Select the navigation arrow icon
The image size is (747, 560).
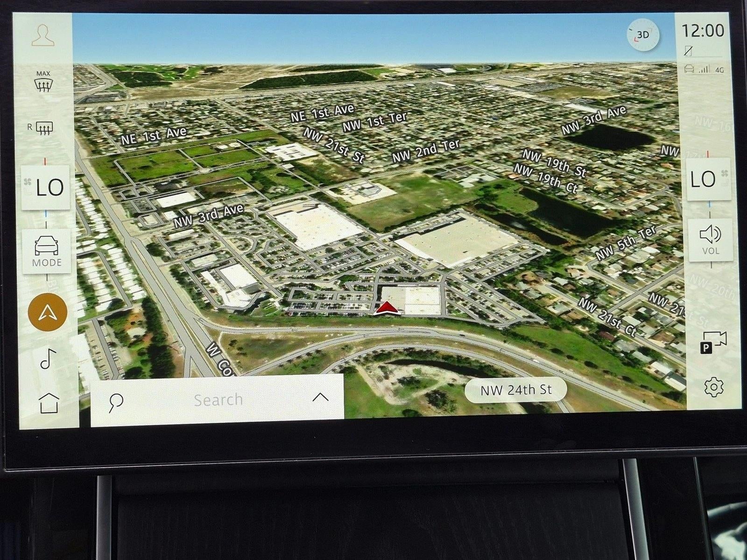pyautogui.click(x=48, y=313)
